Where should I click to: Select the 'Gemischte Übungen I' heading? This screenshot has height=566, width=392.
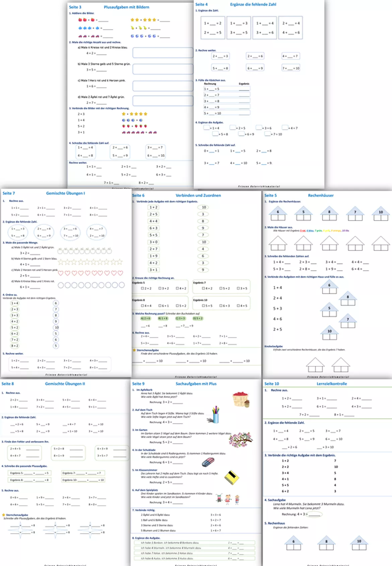pos(65,193)
